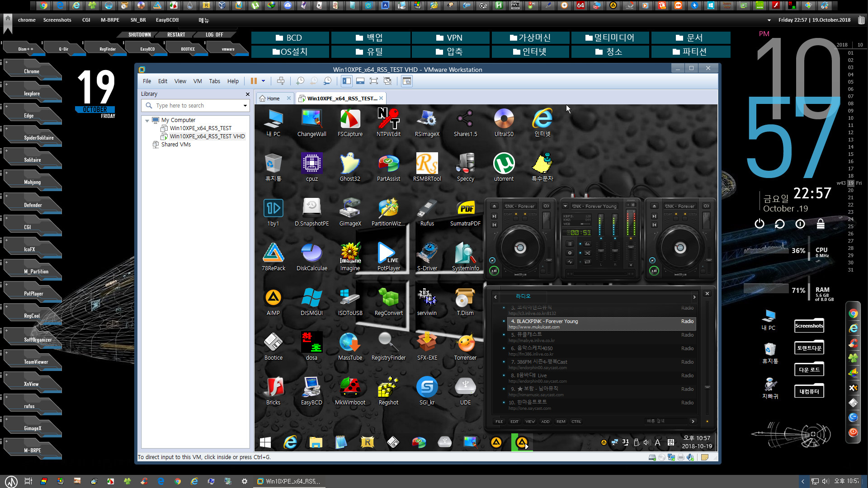Open the VMware View menu
This screenshot has height=488, width=868.
[180, 81]
